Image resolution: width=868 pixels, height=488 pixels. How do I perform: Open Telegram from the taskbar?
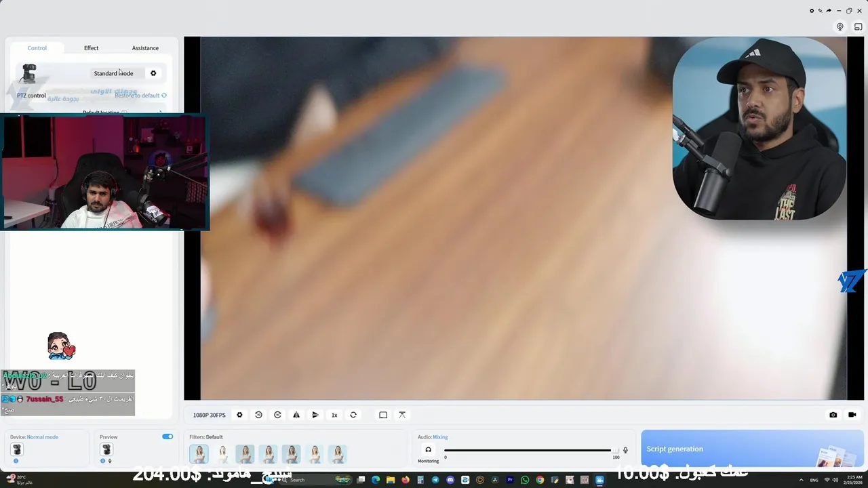(435, 480)
